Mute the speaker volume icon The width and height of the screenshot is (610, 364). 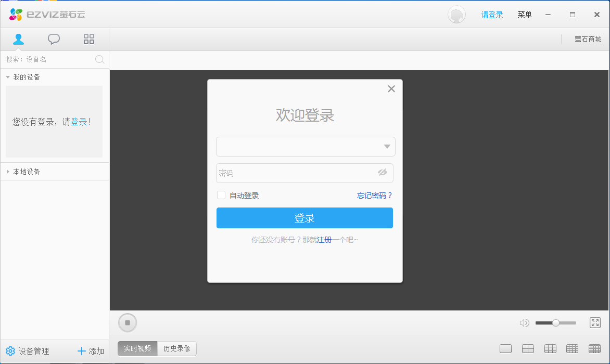point(524,323)
